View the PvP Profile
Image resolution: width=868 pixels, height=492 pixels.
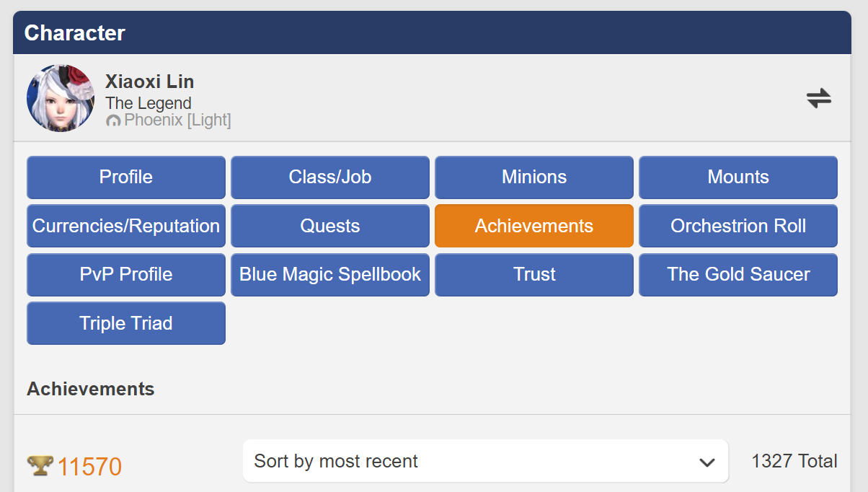tap(126, 275)
